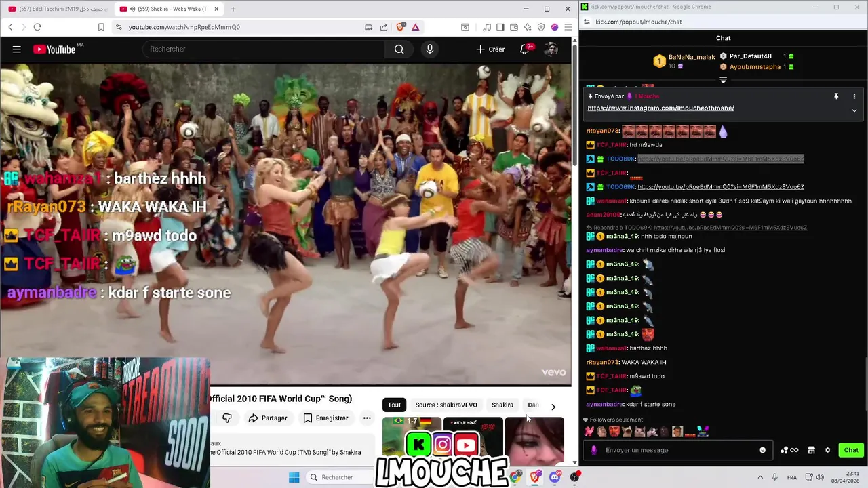Select the Tout filter chip
This screenshot has width=868, height=488.
point(394,405)
